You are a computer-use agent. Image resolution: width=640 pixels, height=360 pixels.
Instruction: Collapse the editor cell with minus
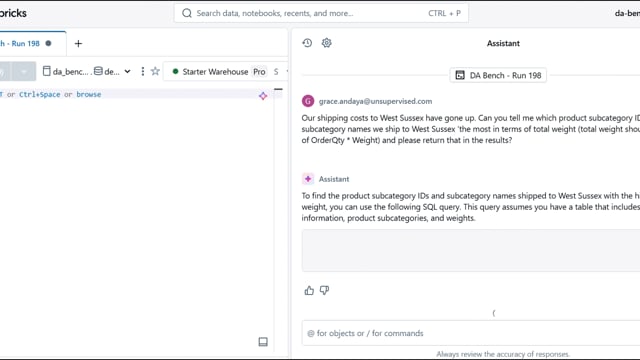tap(278, 89)
